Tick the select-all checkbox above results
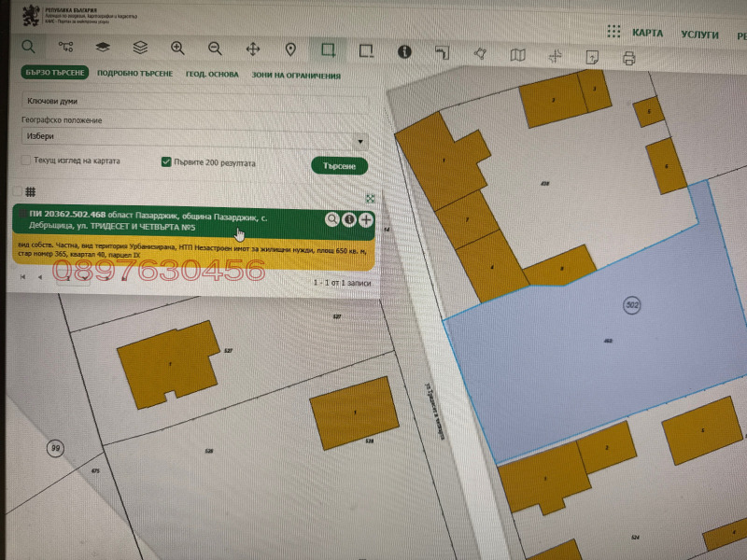Image resolution: width=747 pixels, height=560 pixels. point(16,190)
